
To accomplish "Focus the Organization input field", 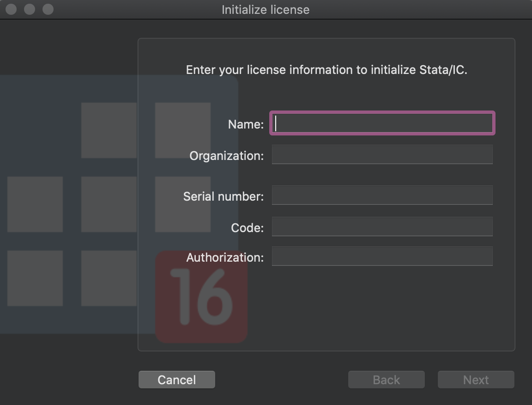I will pos(382,154).
